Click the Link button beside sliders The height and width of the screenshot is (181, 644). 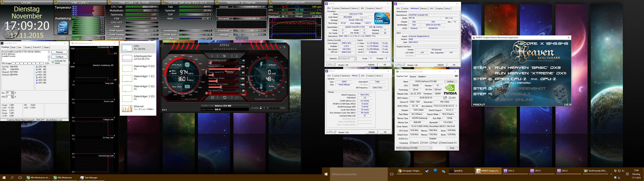(x=206, y=72)
